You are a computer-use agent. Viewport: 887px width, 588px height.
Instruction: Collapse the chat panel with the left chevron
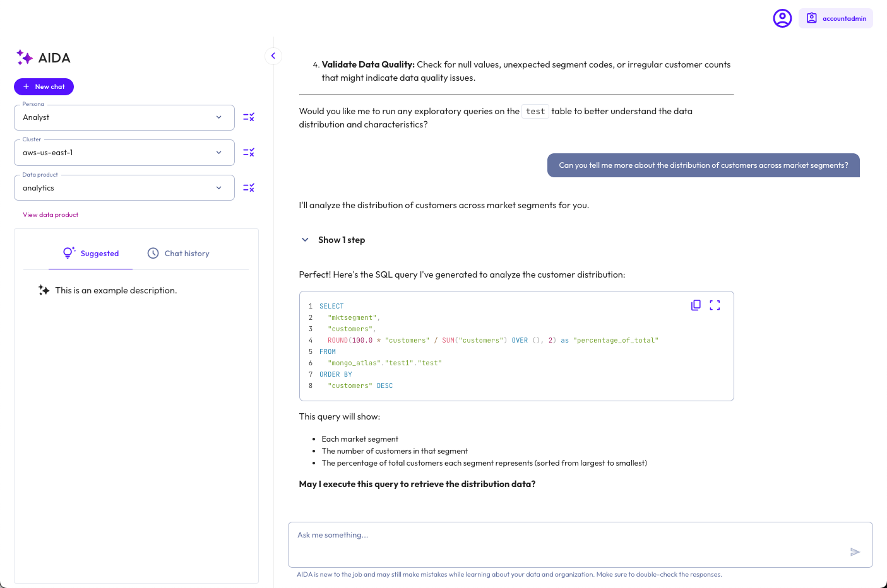(x=273, y=56)
